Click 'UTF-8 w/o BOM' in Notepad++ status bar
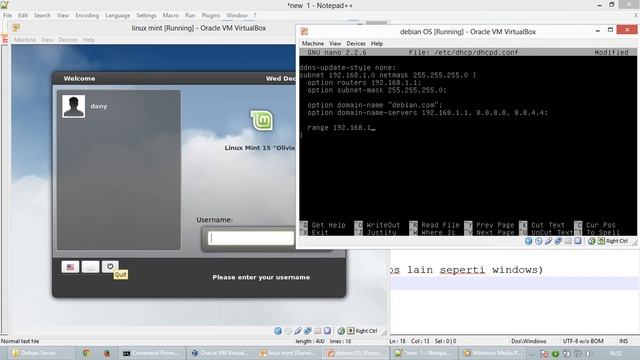This screenshot has width=640, height=360. tap(583, 341)
